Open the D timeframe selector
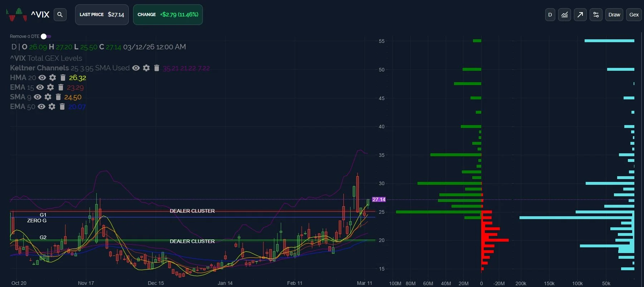The image size is (644, 287). click(x=550, y=15)
